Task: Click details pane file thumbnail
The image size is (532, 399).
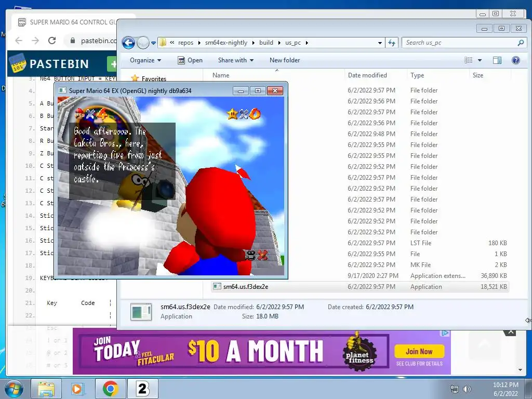Action: pos(141,312)
